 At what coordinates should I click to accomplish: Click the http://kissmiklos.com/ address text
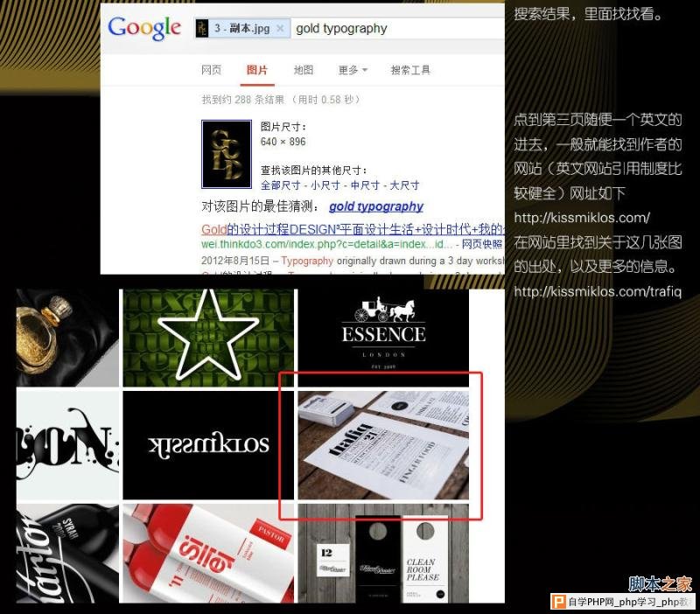[582, 218]
